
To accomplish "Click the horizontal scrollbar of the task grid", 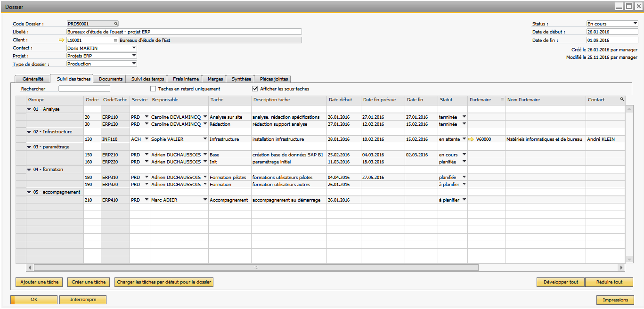I will pos(257,268).
